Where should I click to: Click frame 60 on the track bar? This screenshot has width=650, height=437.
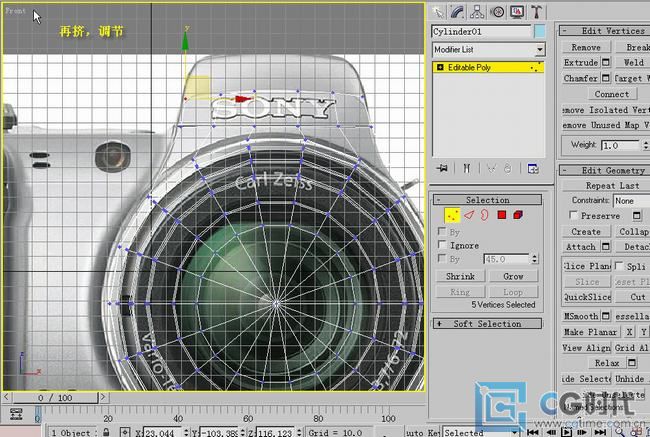pyautogui.click(x=248, y=418)
